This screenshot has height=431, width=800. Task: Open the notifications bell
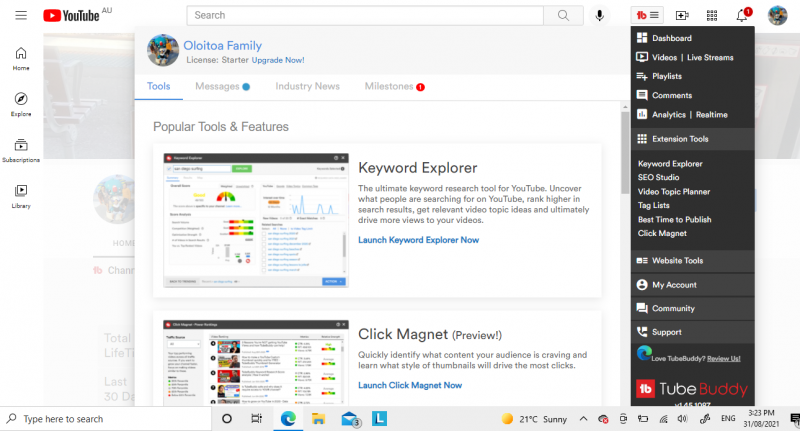741,15
